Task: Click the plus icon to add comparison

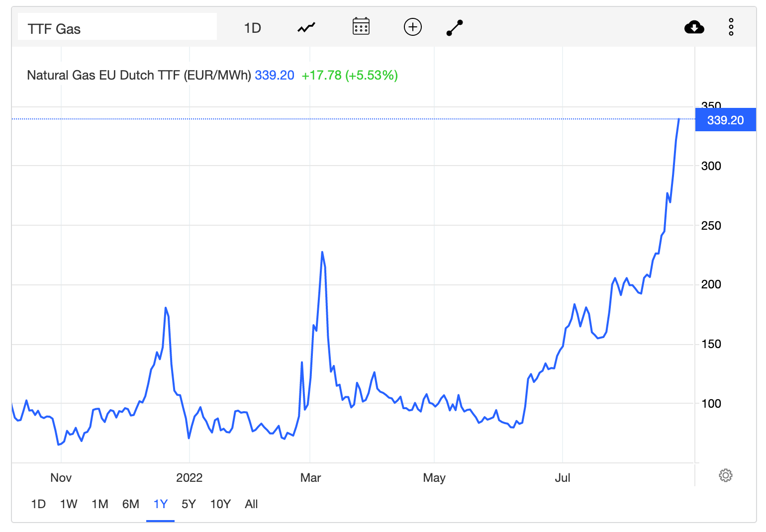Action: pos(413,27)
